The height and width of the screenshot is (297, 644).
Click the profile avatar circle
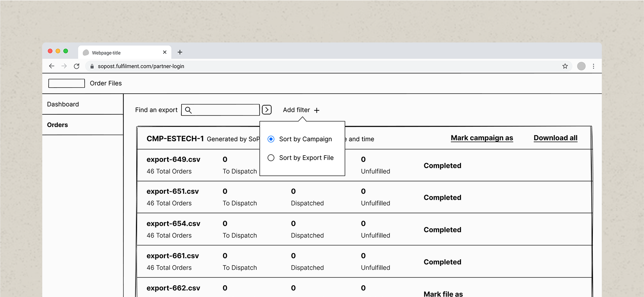coord(581,66)
